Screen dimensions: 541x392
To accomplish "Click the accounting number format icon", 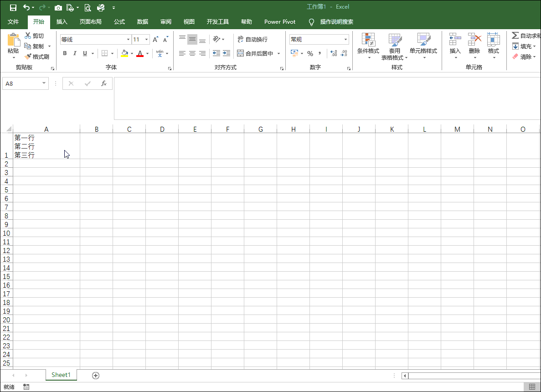I will pyautogui.click(x=294, y=53).
